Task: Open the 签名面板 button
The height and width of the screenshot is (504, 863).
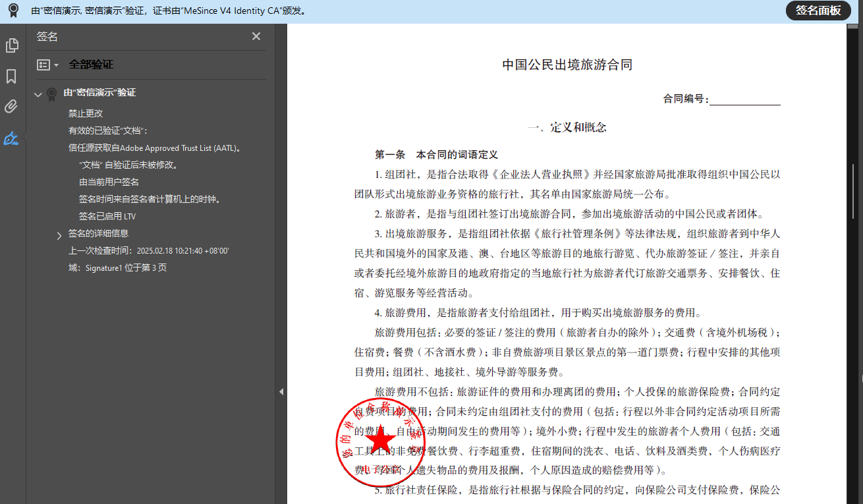Action: [x=818, y=11]
